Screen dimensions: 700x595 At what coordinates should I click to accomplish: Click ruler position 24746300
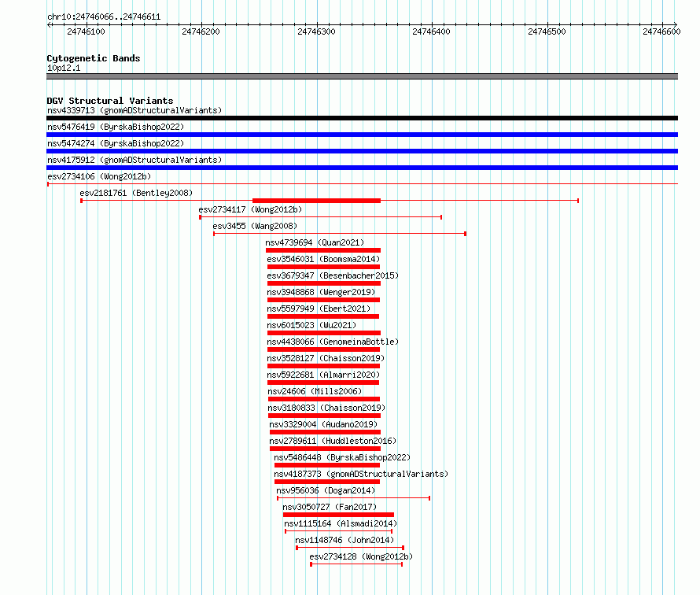coord(316,31)
